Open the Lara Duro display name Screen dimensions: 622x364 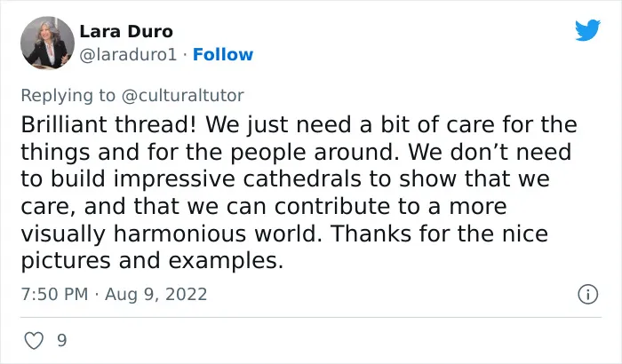(126, 32)
